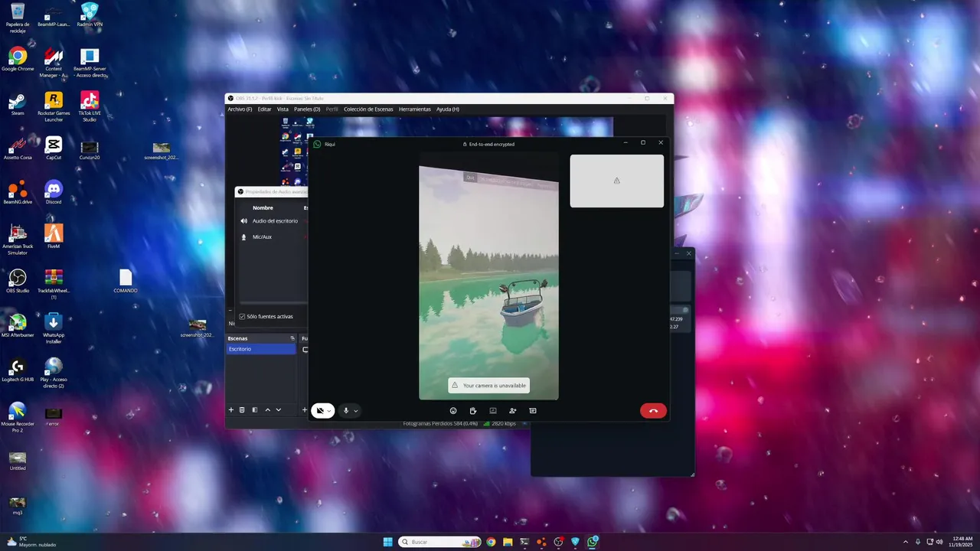Open camera options chevron in the WhatsApp call
980x551 pixels.
[x=329, y=411]
